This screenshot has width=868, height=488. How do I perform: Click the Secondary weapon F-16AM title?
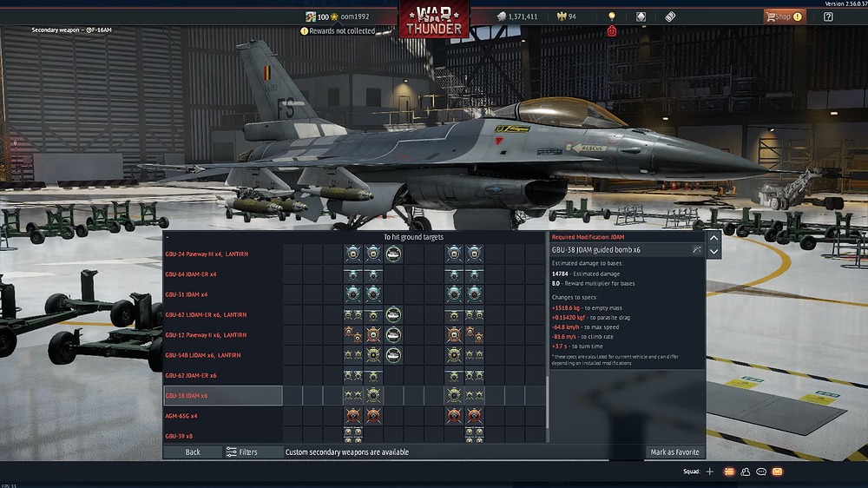click(71, 30)
